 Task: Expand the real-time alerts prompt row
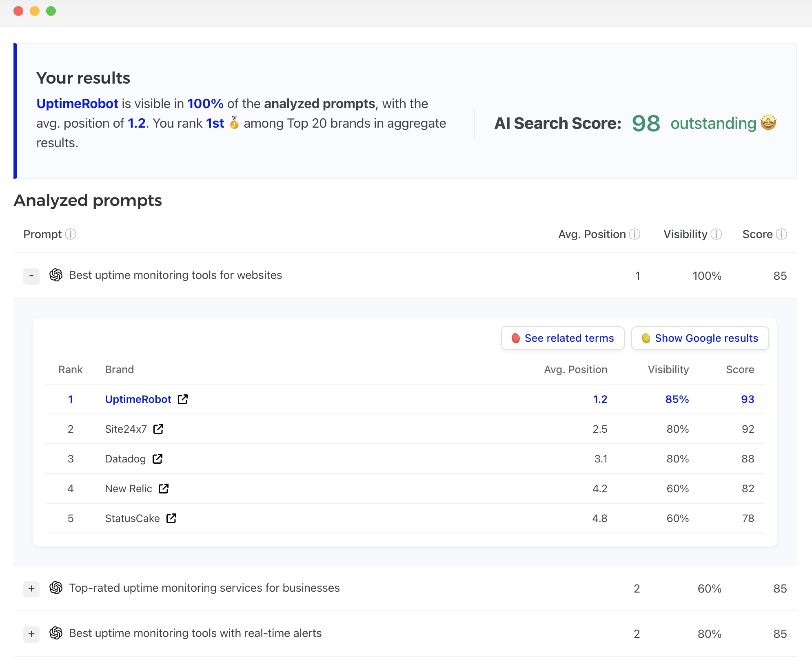pyautogui.click(x=31, y=634)
